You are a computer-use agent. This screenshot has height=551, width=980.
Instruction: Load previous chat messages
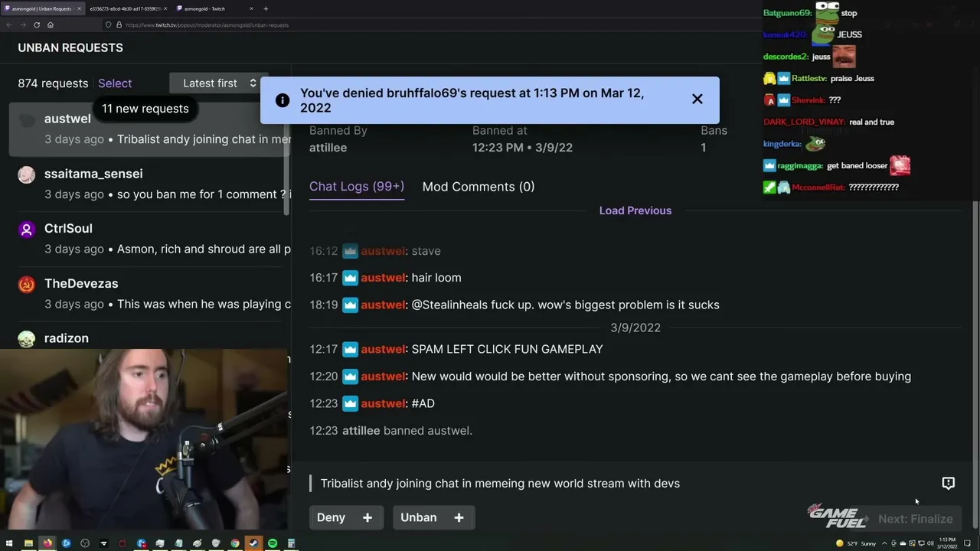635,210
